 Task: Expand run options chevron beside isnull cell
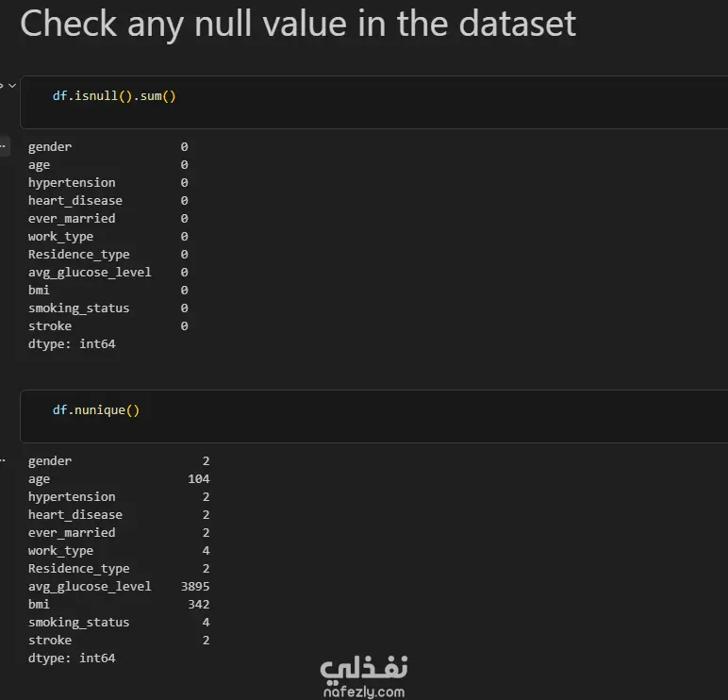point(12,86)
